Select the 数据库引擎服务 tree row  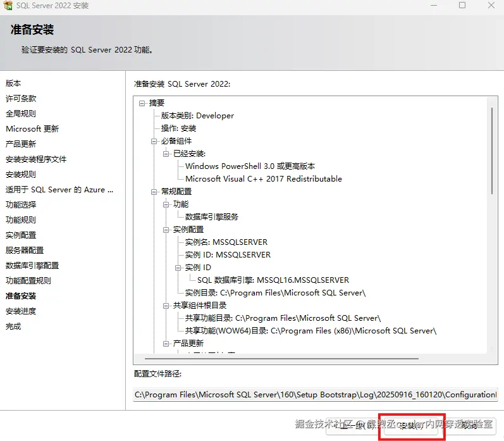[x=212, y=217]
